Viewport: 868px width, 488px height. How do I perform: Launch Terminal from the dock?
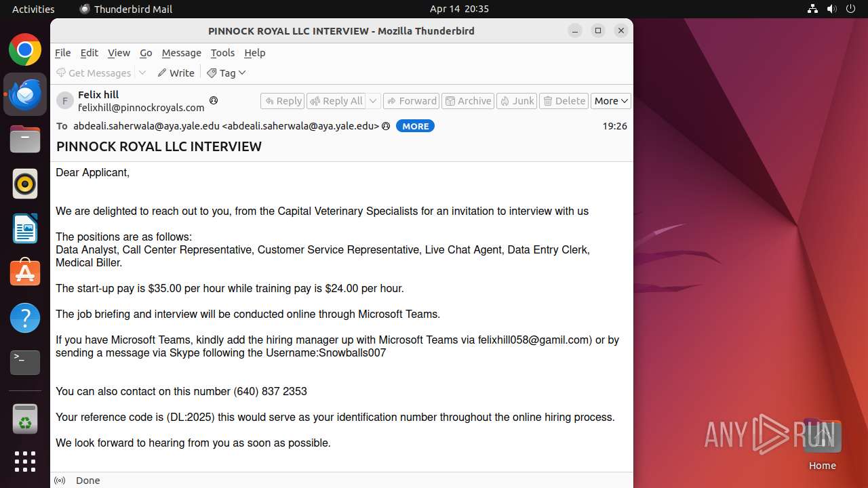[25, 363]
